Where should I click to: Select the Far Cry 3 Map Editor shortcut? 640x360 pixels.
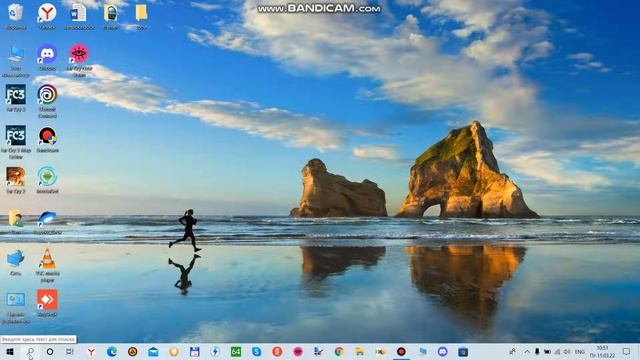coord(16,136)
